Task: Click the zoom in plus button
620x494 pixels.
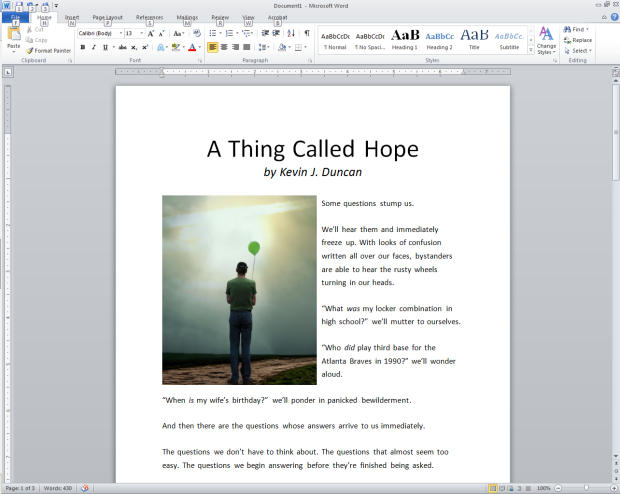Action: tap(614, 488)
